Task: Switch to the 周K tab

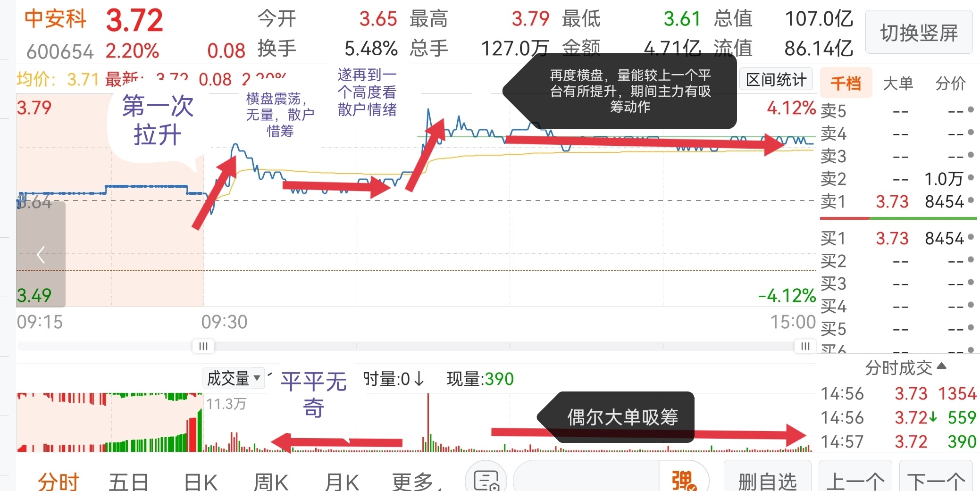Action: pyautogui.click(x=271, y=482)
